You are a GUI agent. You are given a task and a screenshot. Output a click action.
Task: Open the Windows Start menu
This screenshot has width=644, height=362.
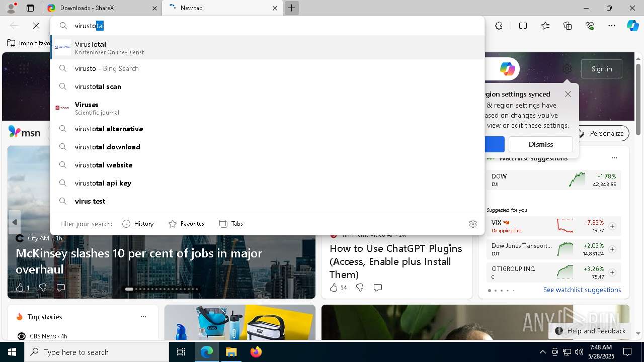(12, 352)
